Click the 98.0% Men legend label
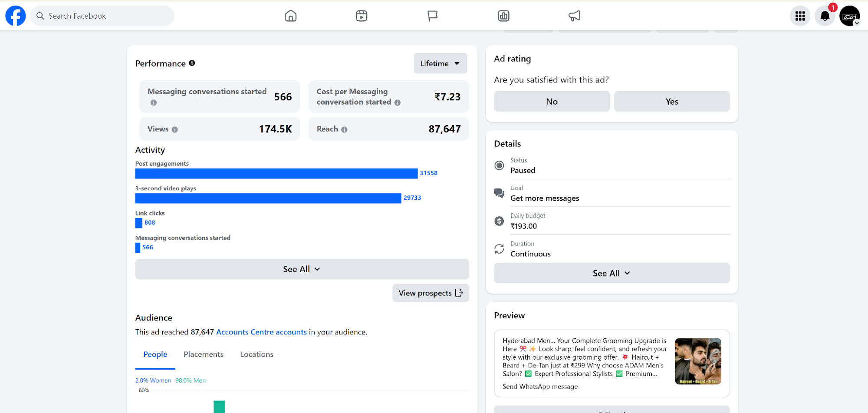Image resolution: width=868 pixels, height=413 pixels. tap(191, 380)
